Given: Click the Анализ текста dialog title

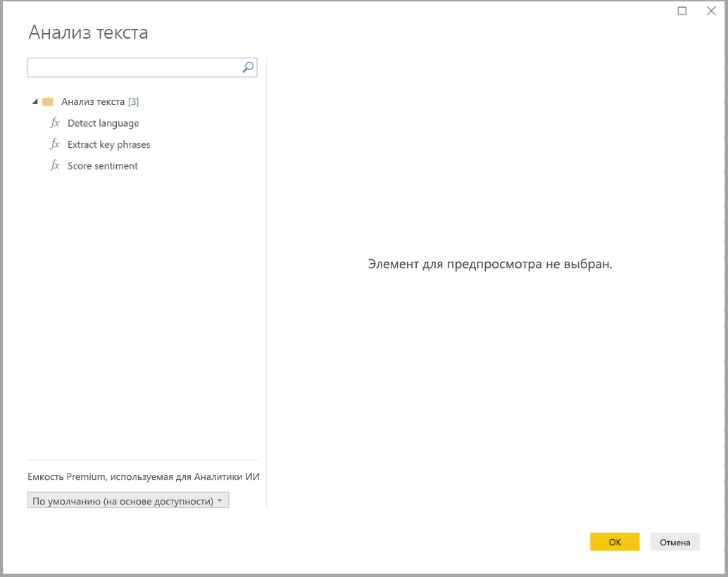Looking at the screenshot, I should [x=88, y=32].
